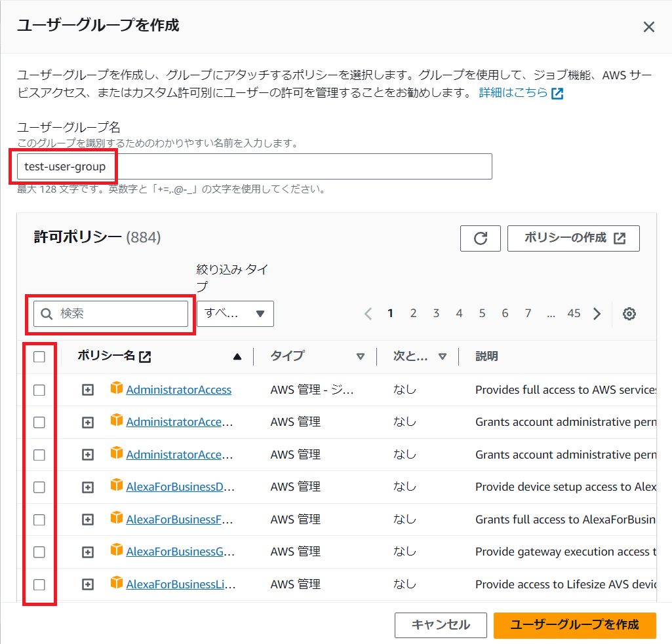Viewport: 672px width, 644px height.
Task: Close the ユーザーグループを作成 dialog
Action: pos(648,27)
